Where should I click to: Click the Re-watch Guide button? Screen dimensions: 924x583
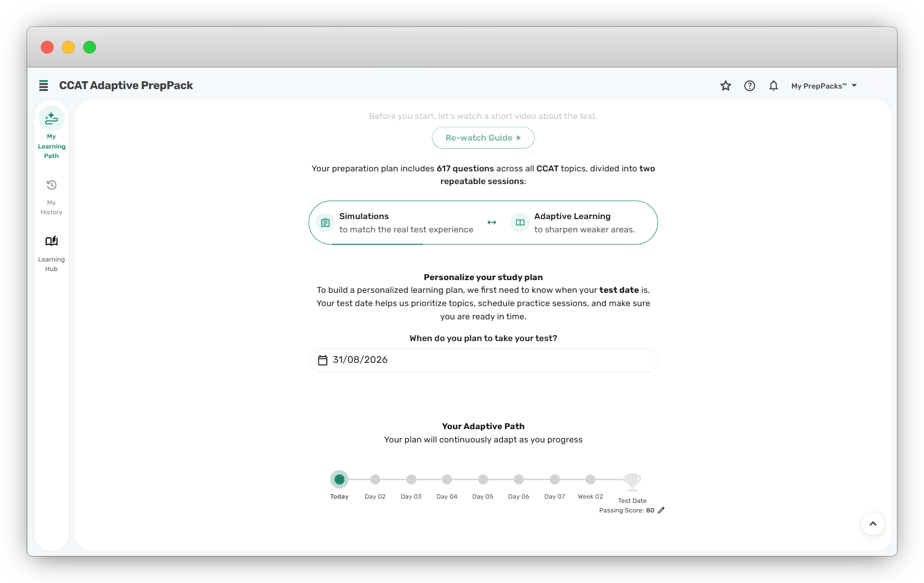tap(483, 138)
